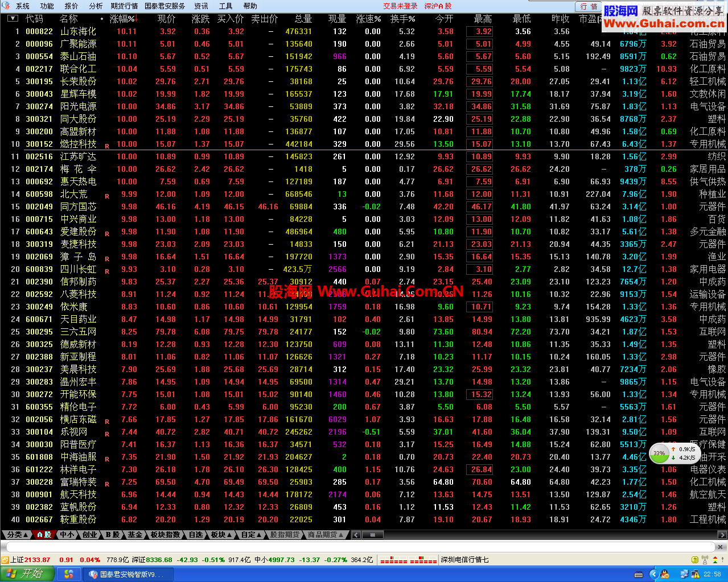Open the 系统 menu
The width and height of the screenshot is (728, 582).
pos(23,6)
